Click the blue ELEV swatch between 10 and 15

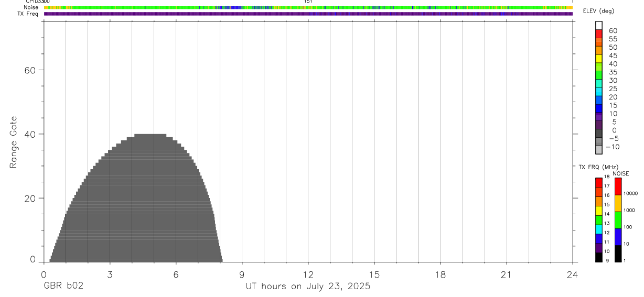point(599,108)
